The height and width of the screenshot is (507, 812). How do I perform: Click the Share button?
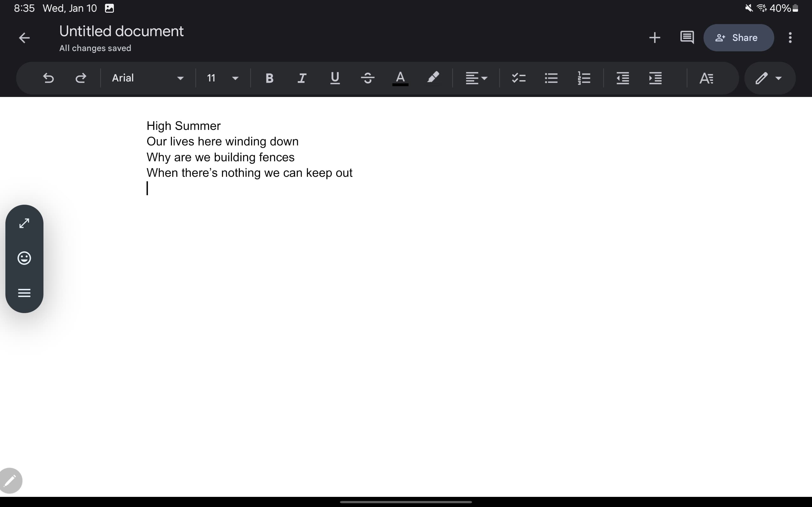coord(738,38)
